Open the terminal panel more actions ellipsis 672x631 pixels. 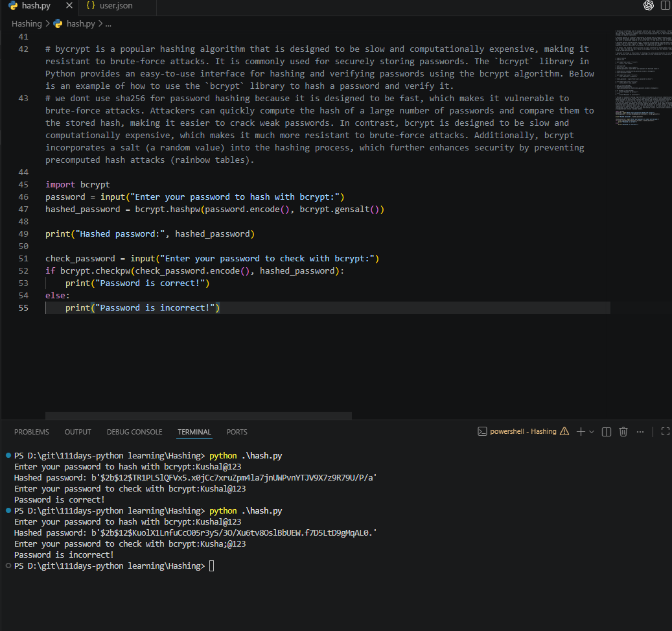click(x=640, y=432)
